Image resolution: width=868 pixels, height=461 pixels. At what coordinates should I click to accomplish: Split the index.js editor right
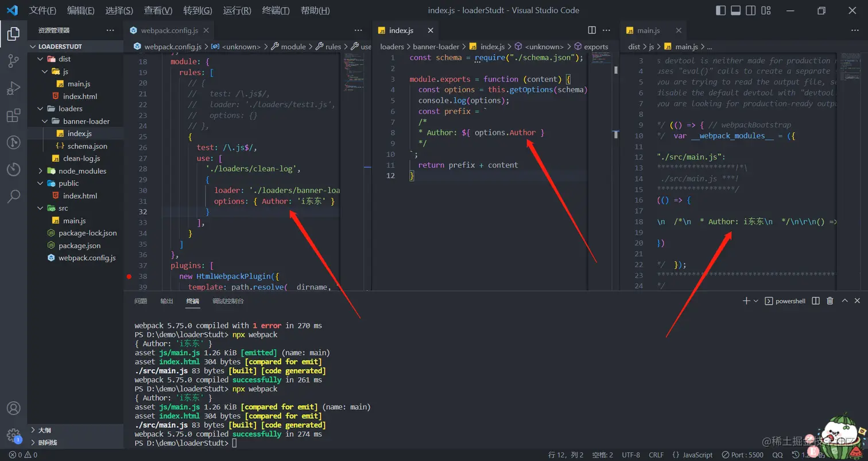592,30
